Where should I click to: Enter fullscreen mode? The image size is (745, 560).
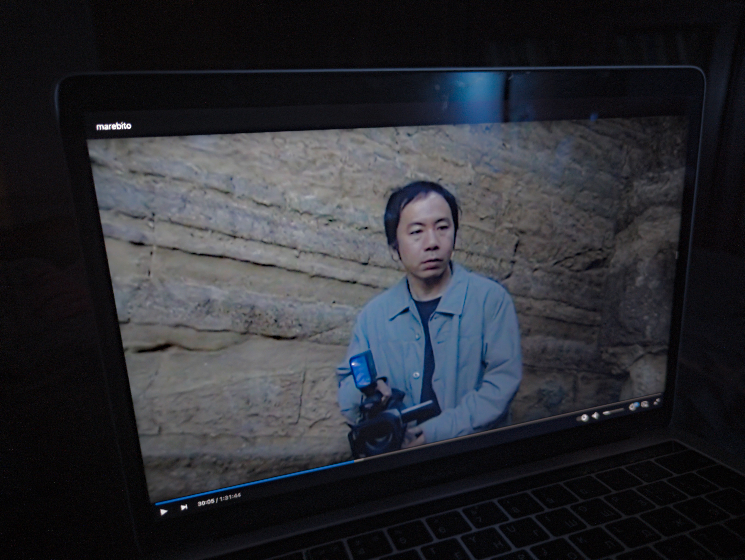[x=657, y=401]
